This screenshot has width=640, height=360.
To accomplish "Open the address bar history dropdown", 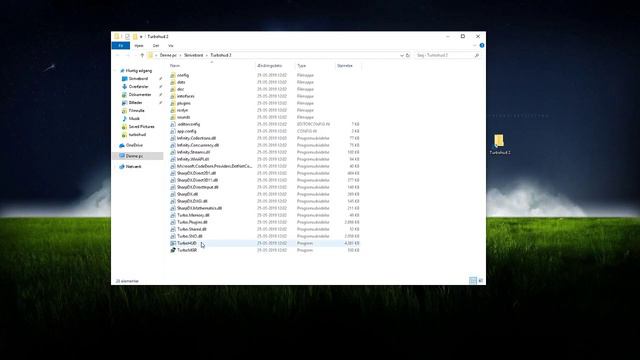I will (x=402, y=55).
